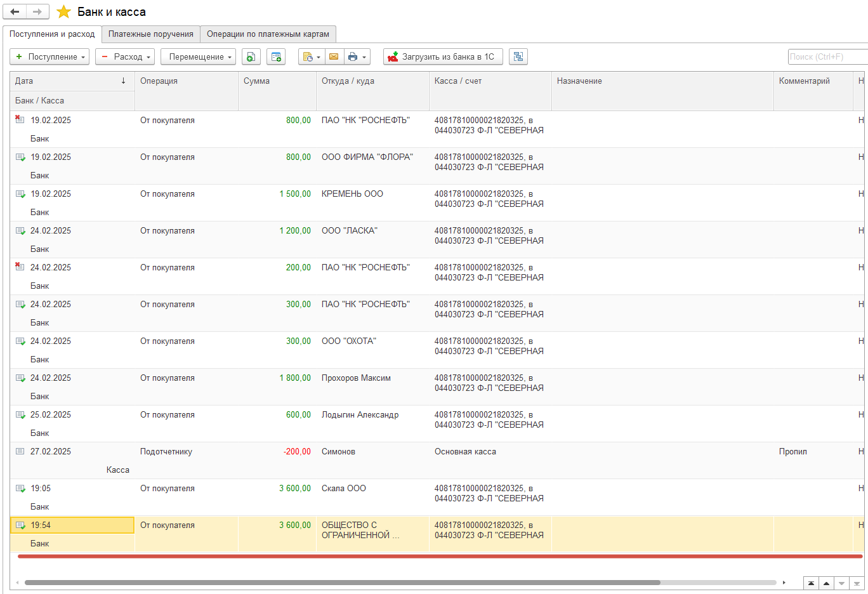Click status icon of ООО ФИРМА "ФЛОРА" row

pos(20,157)
